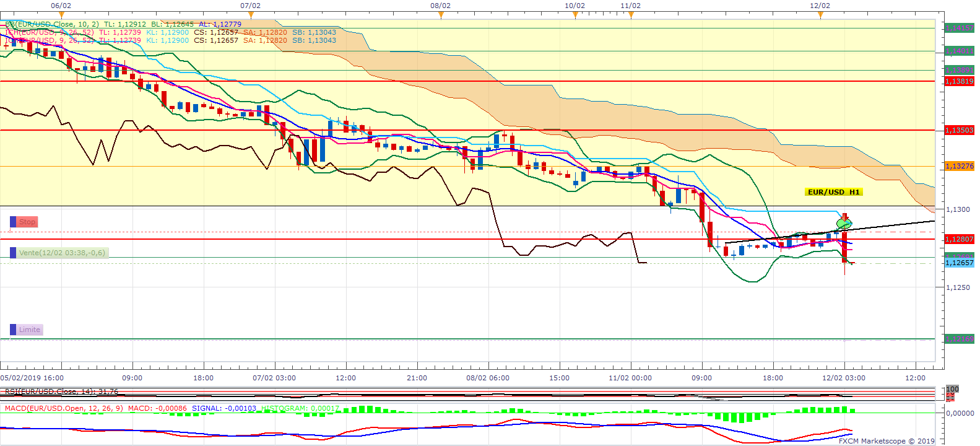980x446 pixels.
Task: Click the 1,14011 price tag
Action: (959, 51)
